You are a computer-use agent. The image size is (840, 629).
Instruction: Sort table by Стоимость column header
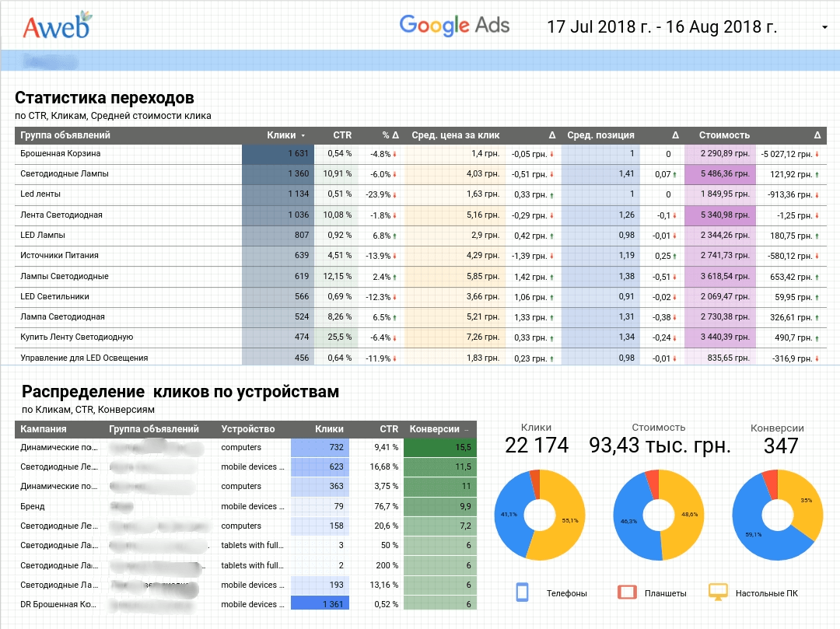(x=723, y=135)
